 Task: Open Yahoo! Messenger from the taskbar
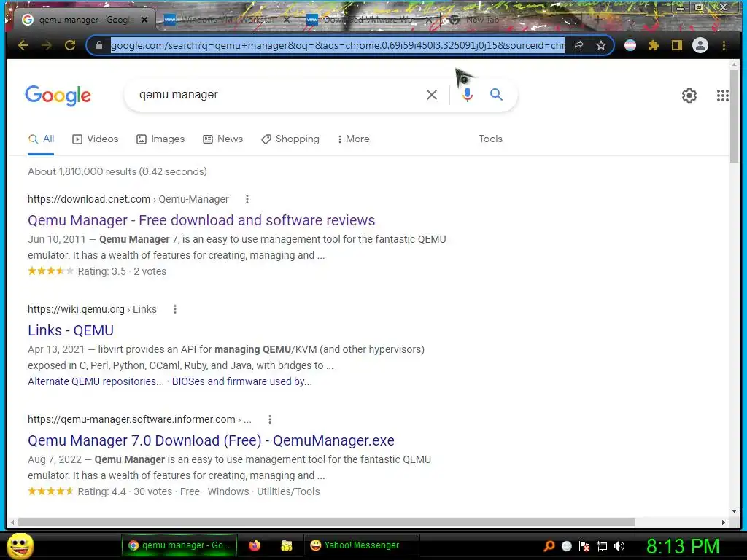coord(361,545)
